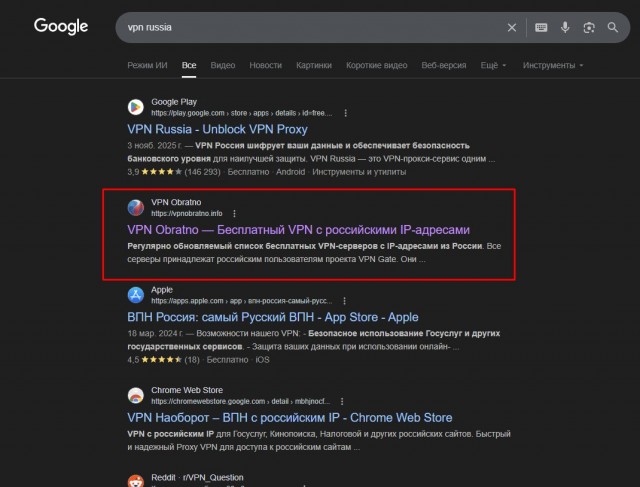Open the Картинки tab
The height and width of the screenshot is (487, 640).
point(314,65)
